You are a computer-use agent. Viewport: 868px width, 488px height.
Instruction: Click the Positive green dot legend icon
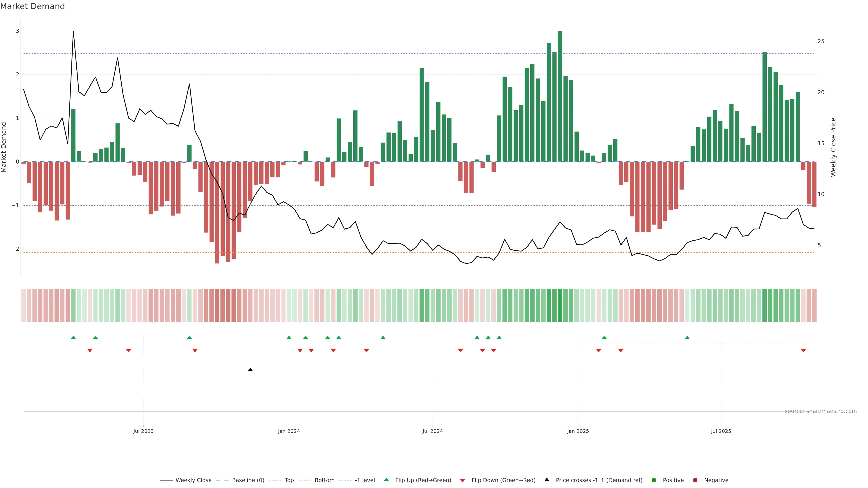(654, 480)
